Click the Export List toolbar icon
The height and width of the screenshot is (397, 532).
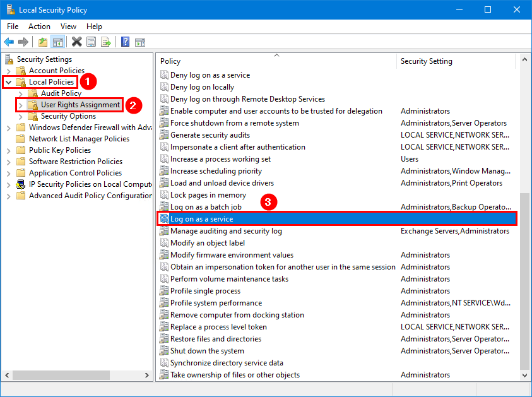pos(106,42)
